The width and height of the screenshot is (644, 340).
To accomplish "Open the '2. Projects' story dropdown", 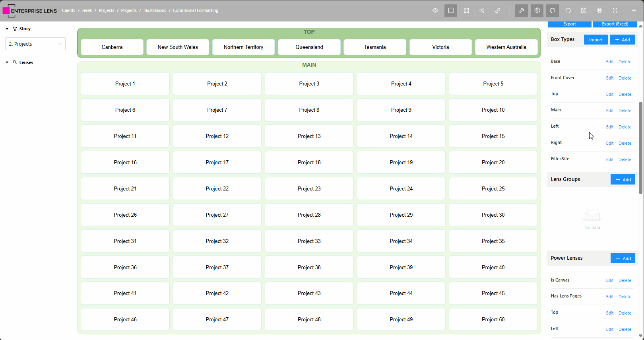I will [x=35, y=44].
